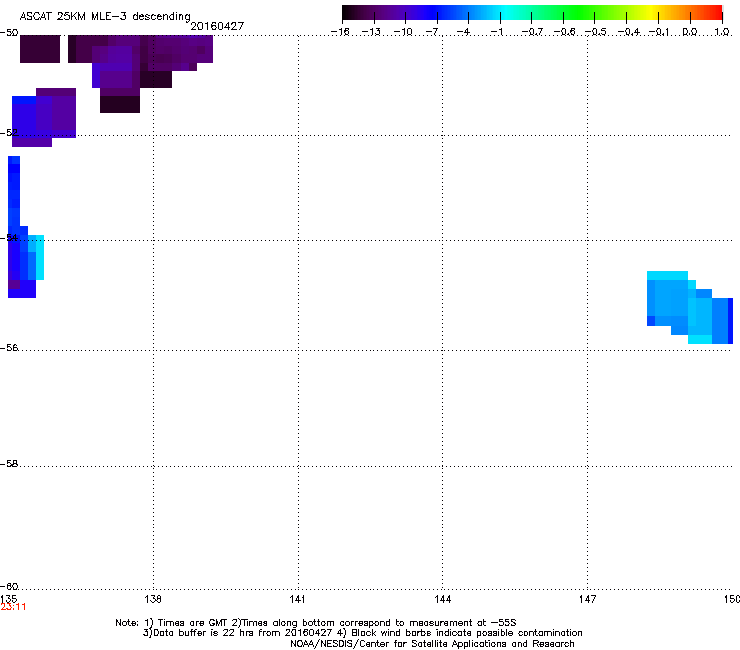This screenshot has height=650, width=740.
Task: Click the red end of the colorbar
Action: tap(713, 12)
